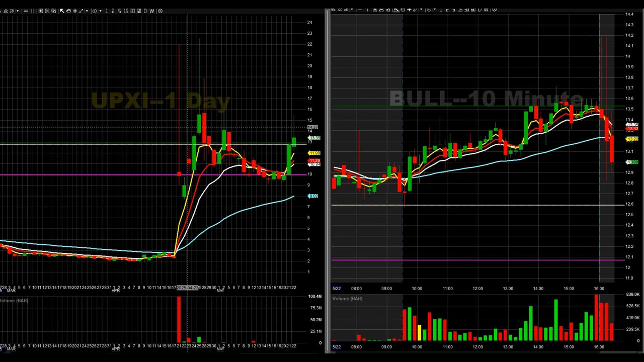This screenshot has height=362, width=644.
Task: Open the first small dropdown arrow in BULL toolbar
Action: (352, 9)
